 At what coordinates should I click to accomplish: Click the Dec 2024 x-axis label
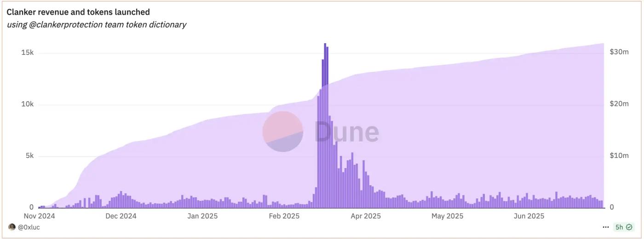121,216
